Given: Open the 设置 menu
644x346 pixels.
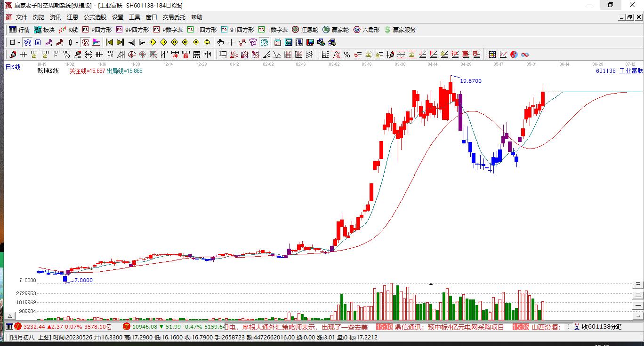Looking at the screenshot, I should click(118, 17).
